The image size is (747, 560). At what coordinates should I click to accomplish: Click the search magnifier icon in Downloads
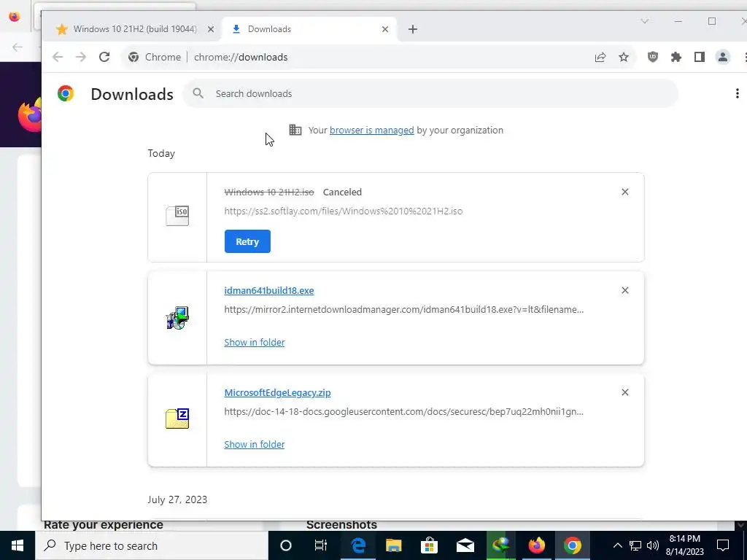(x=198, y=93)
